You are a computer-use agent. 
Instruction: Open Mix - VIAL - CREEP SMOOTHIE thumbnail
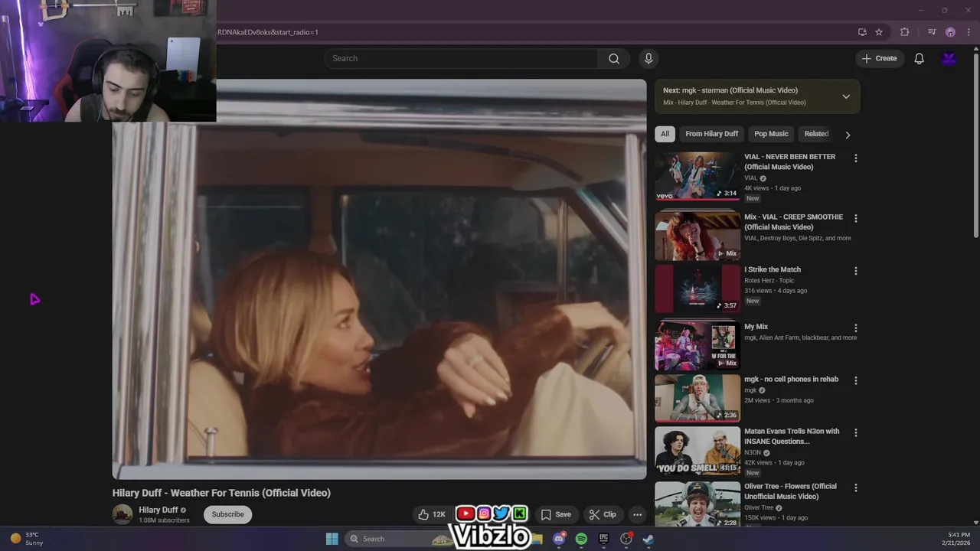tap(697, 236)
